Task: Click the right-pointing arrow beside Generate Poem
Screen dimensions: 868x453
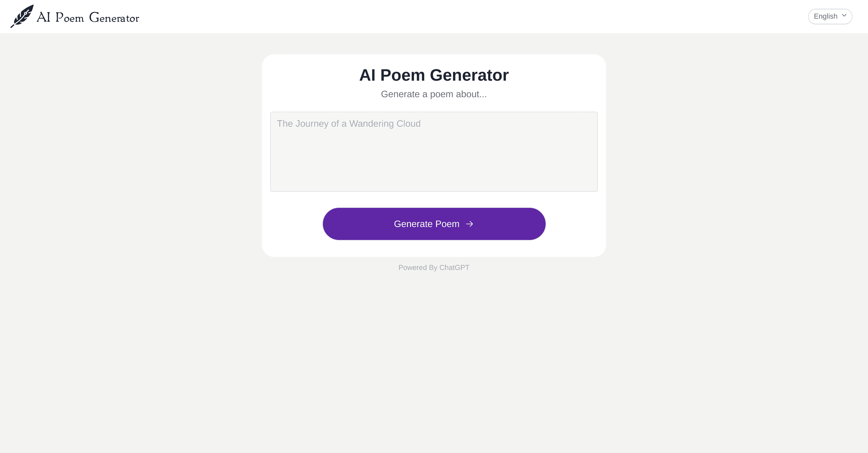Action: pyautogui.click(x=469, y=224)
